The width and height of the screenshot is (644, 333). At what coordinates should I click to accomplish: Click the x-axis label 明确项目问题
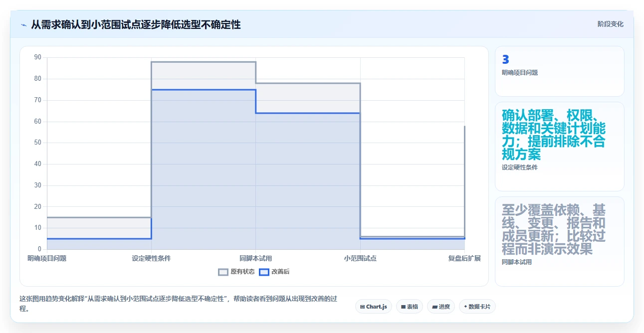click(47, 258)
